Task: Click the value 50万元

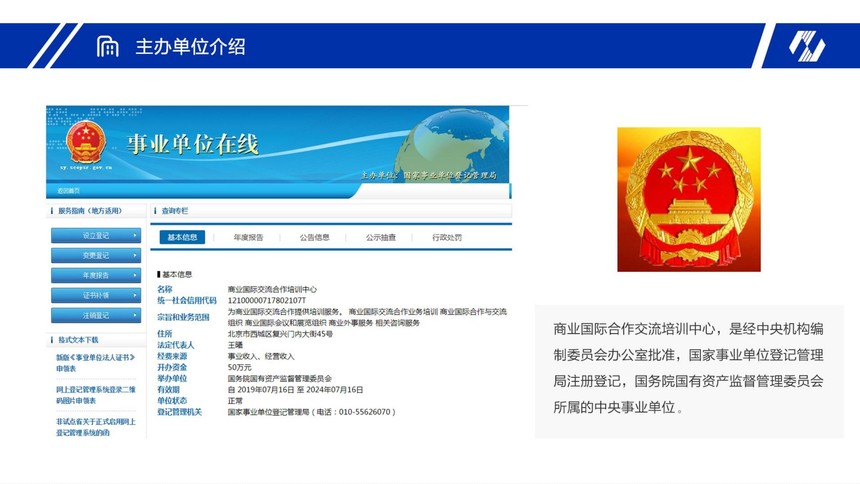Action: coord(240,367)
